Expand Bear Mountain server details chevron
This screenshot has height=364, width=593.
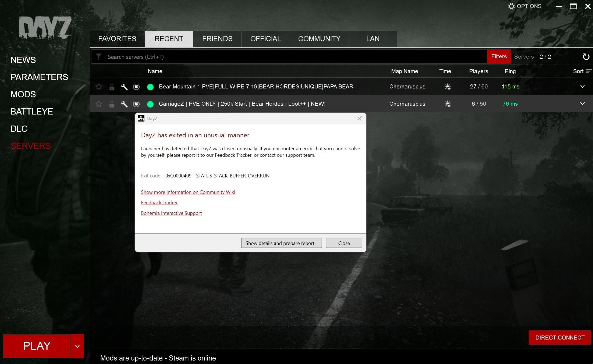tap(582, 86)
